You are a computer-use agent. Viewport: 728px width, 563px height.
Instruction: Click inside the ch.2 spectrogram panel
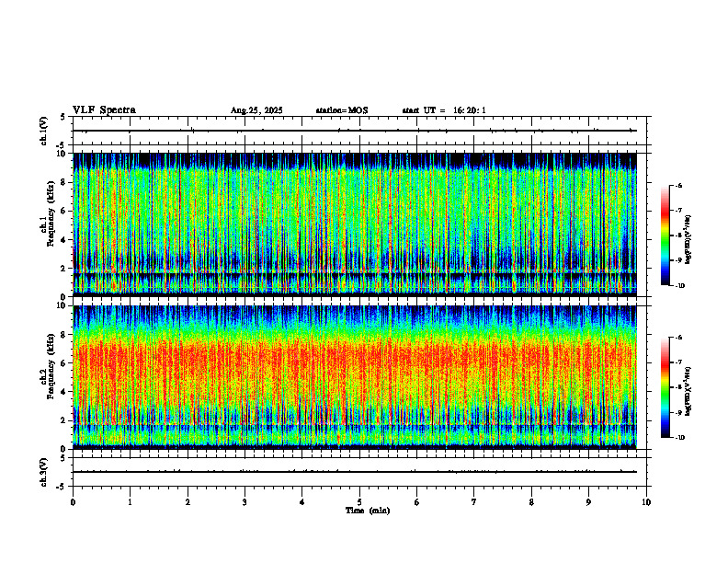355,377
